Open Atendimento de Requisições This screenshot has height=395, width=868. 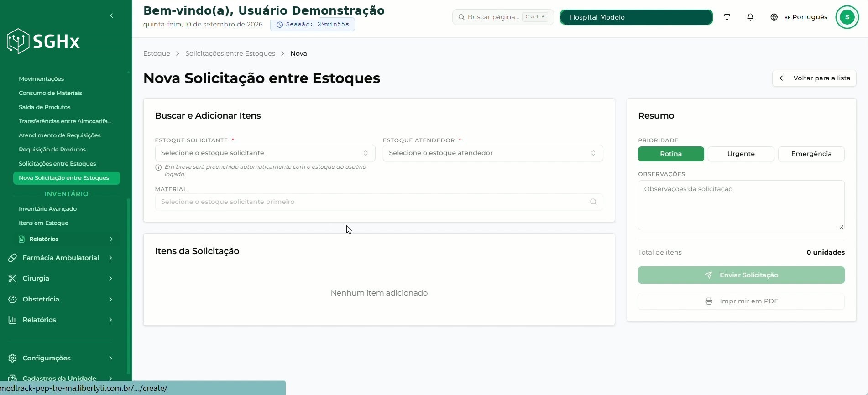(x=59, y=135)
